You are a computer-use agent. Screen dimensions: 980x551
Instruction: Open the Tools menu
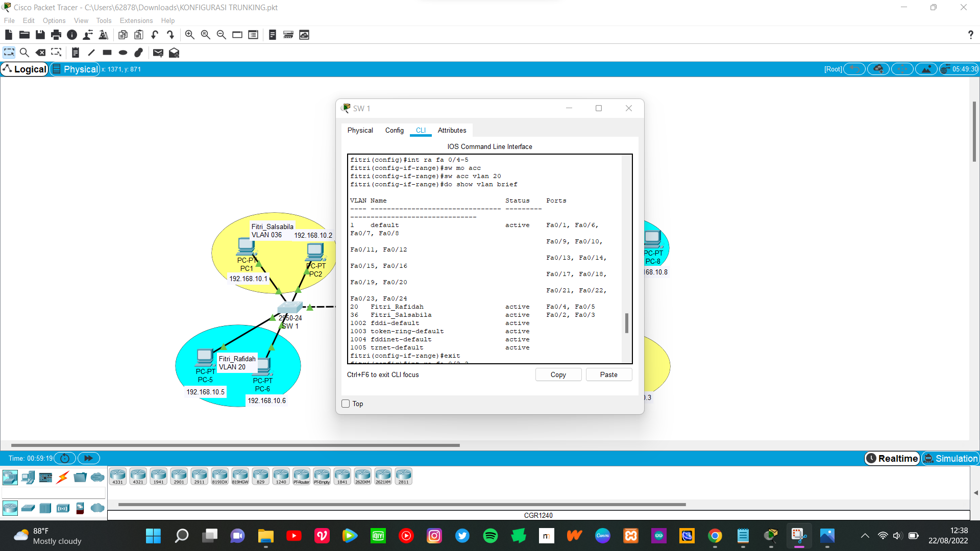click(104, 20)
